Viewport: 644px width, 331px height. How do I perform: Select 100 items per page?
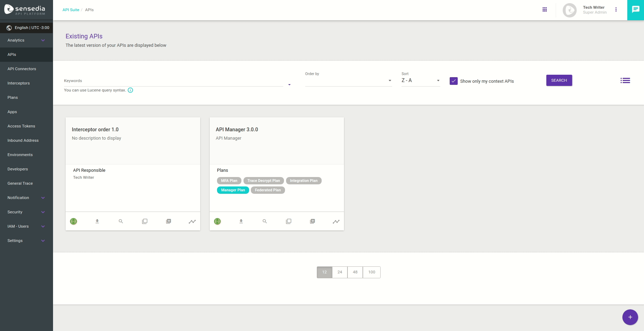coord(372,272)
